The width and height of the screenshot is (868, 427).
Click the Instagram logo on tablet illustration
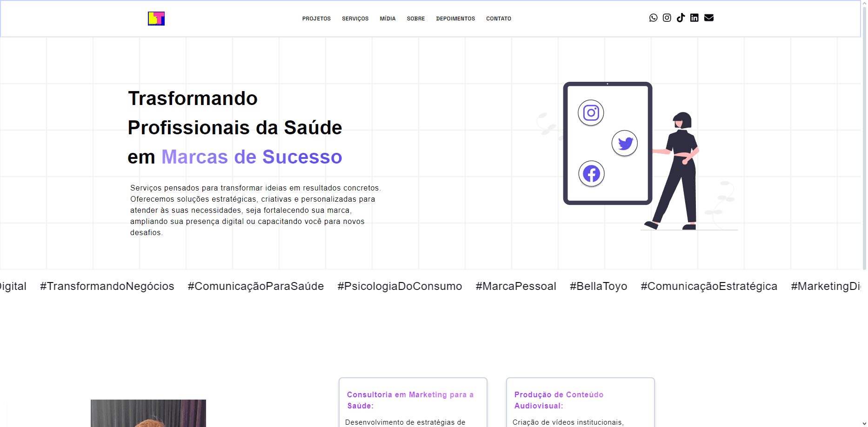point(591,113)
